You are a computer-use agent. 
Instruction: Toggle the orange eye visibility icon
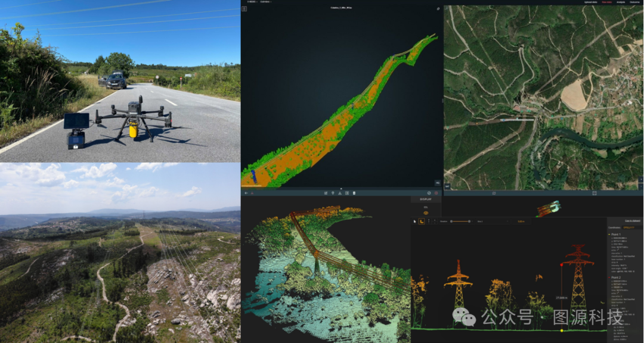pos(426,213)
